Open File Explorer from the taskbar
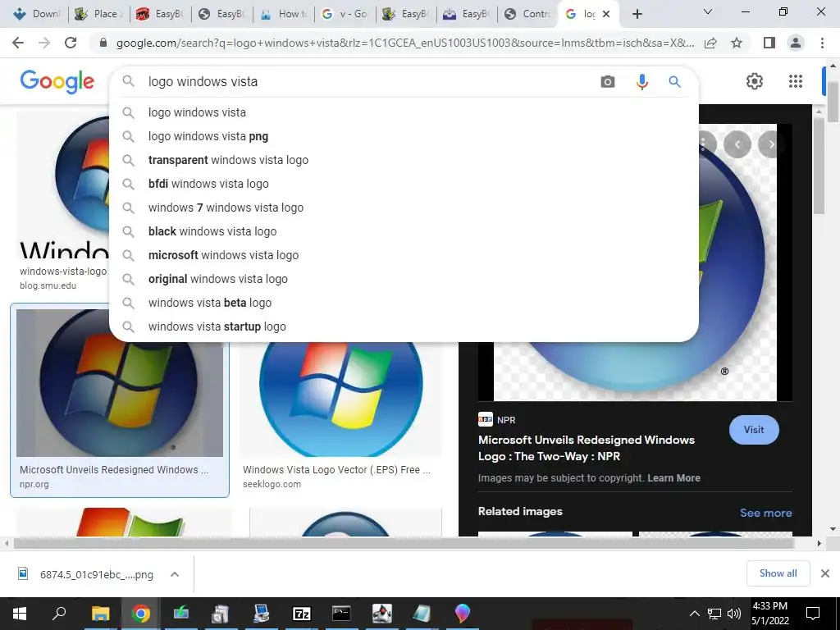 coord(100,614)
